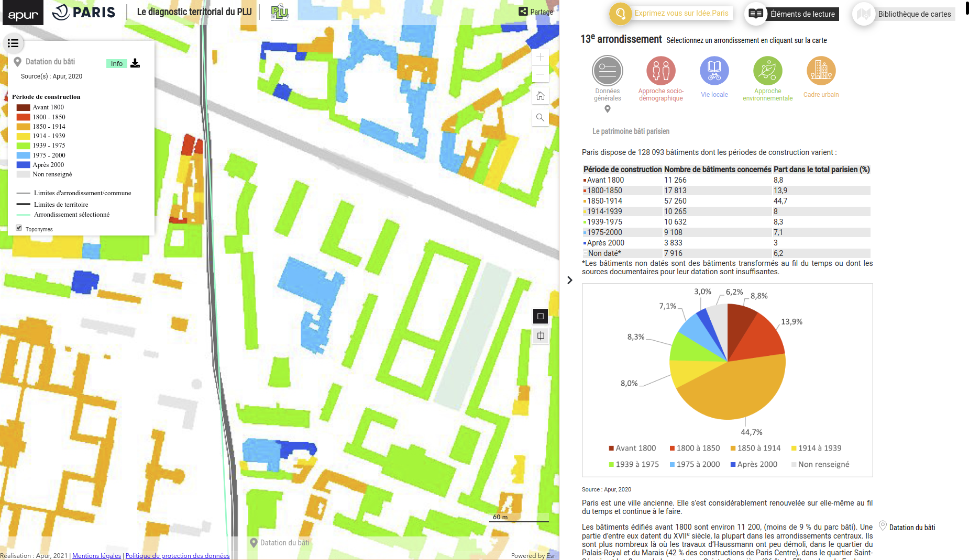Open the Mentions légales link
This screenshot has width=969, height=560.
[96, 556]
